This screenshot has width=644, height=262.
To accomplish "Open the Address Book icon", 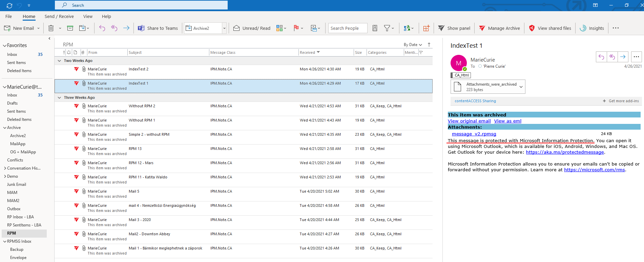I will (x=375, y=28).
